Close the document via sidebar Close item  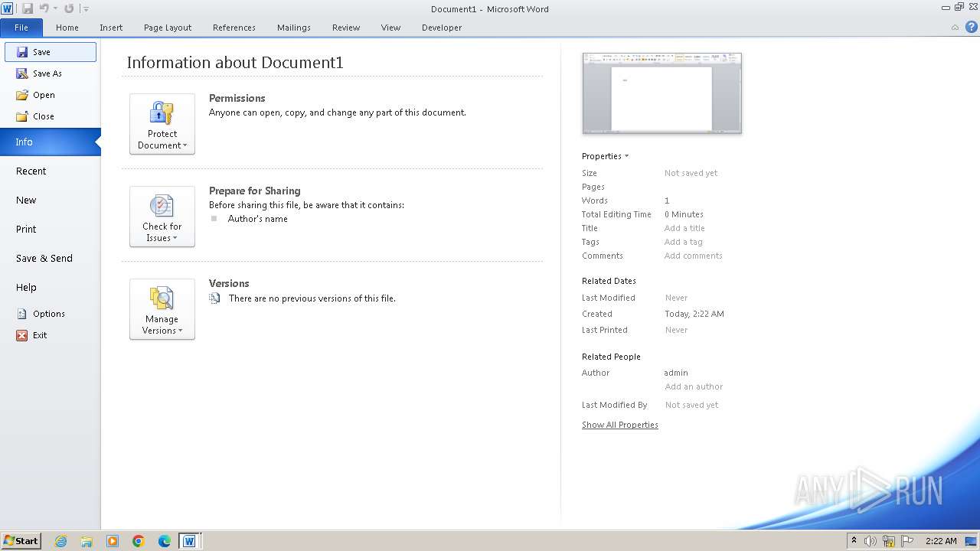51,116
